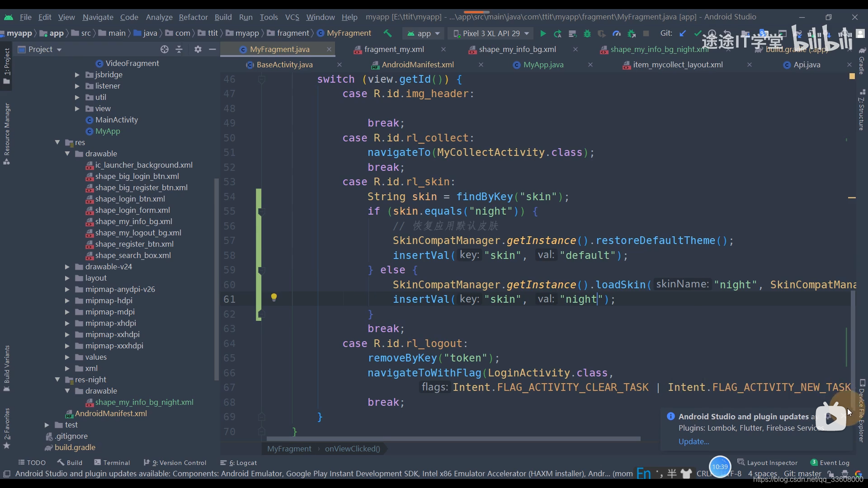Click Apply Code Changes icon
Screen dimensions: 868x488
pyautogui.click(x=572, y=33)
